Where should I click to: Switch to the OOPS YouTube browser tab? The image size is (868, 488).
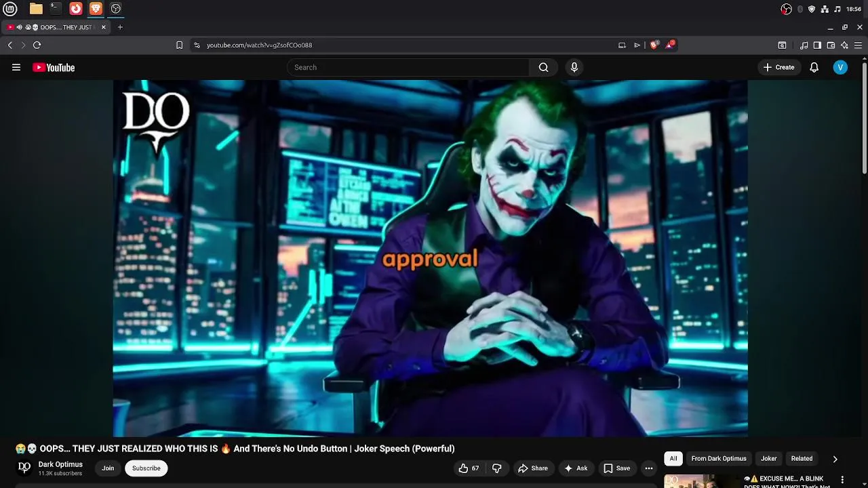click(58, 27)
